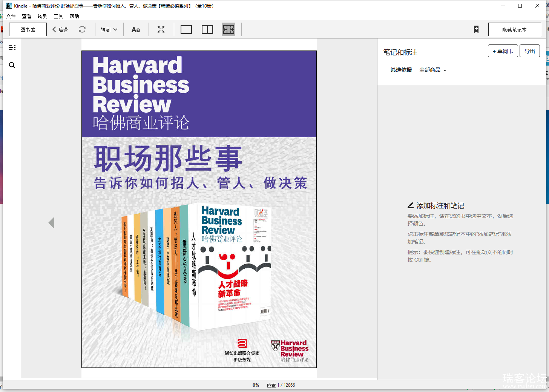Open the table of contents sidebar icon
Image resolution: width=549 pixels, height=392 pixels.
coord(12,47)
